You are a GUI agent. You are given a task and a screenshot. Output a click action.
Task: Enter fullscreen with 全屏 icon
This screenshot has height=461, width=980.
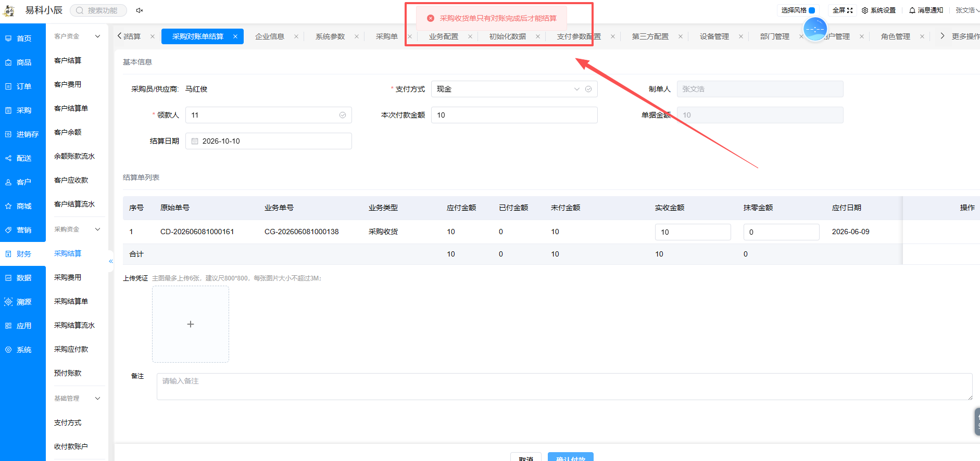(x=850, y=10)
